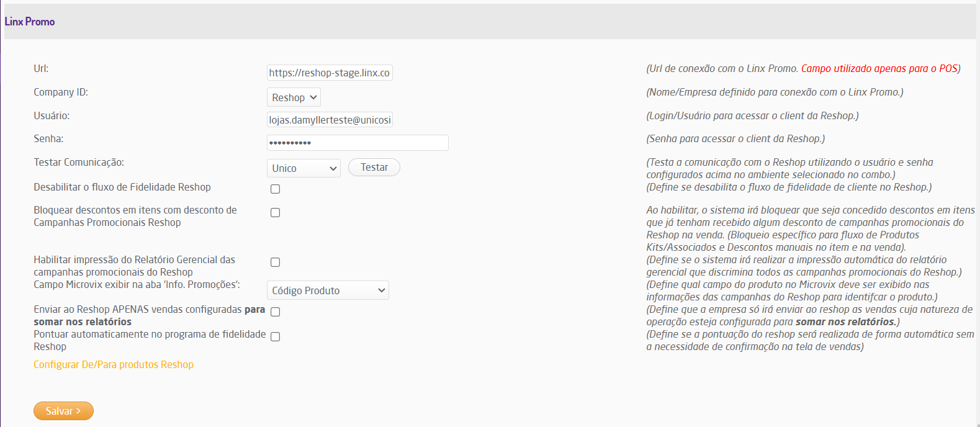Expand the Testar Comunicação environment dropdown
This screenshot has height=427, width=980.
(x=303, y=168)
